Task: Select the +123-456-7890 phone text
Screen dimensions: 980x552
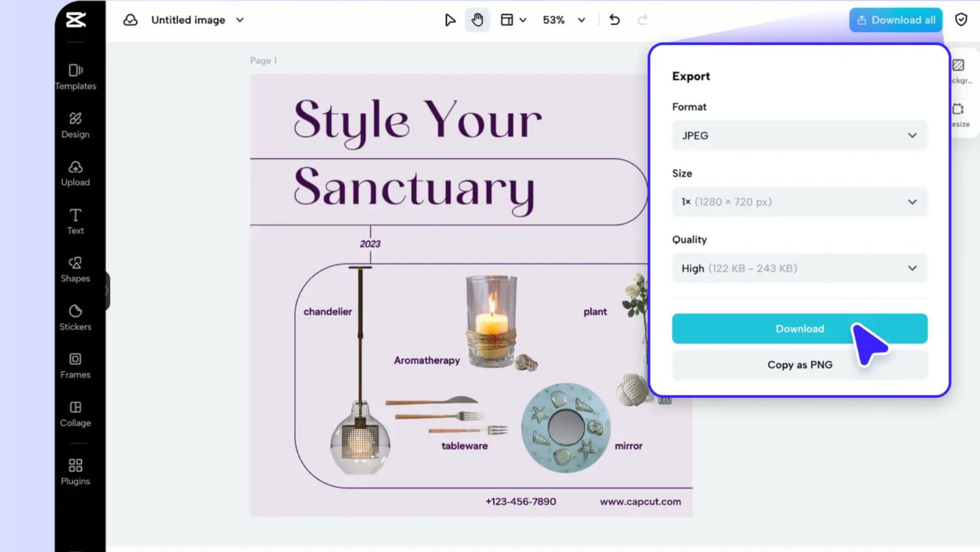Action: 520,501
